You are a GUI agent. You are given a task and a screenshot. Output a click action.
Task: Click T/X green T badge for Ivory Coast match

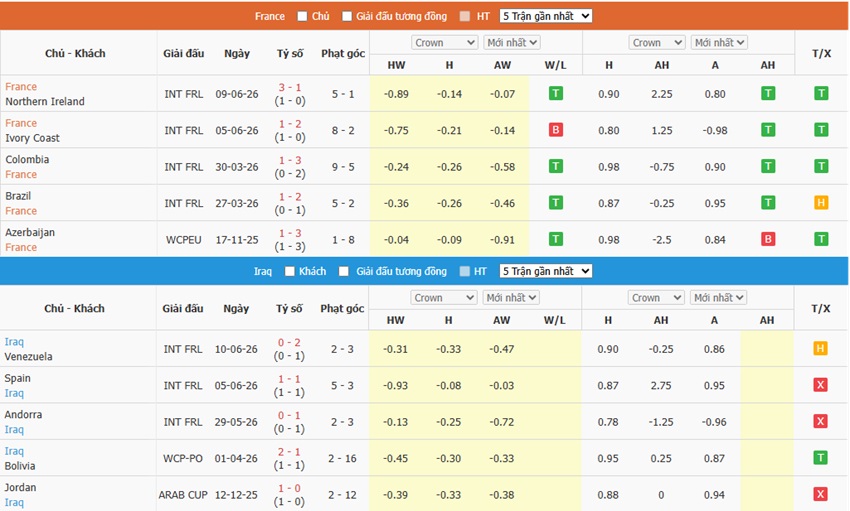(x=821, y=130)
